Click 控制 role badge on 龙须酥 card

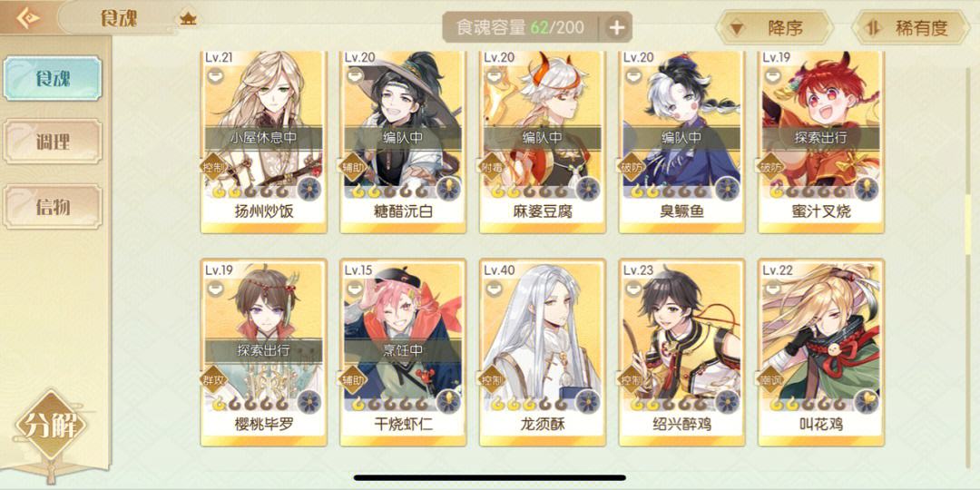(491, 378)
